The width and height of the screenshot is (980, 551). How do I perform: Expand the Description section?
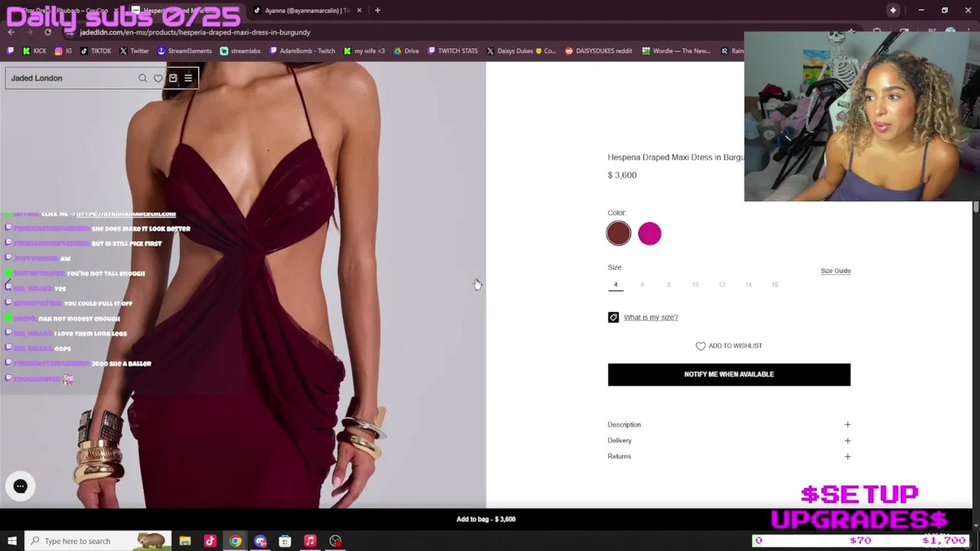tap(729, 425)
